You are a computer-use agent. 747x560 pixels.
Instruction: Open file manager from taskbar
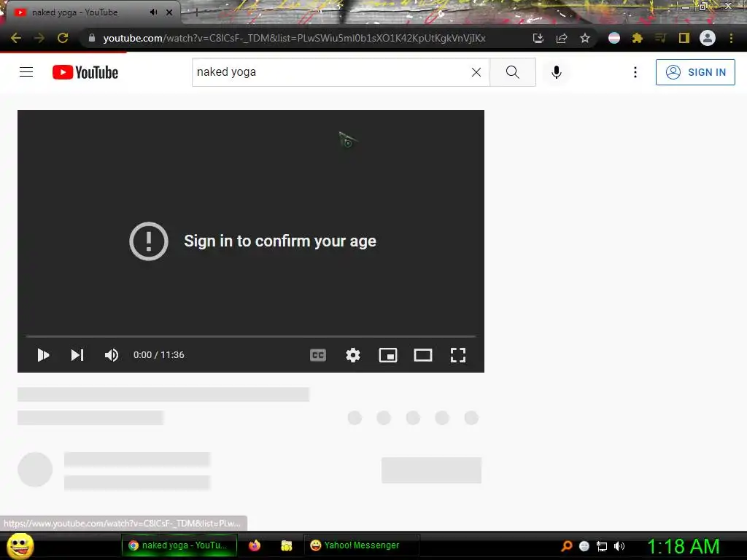tap(286, 545)
